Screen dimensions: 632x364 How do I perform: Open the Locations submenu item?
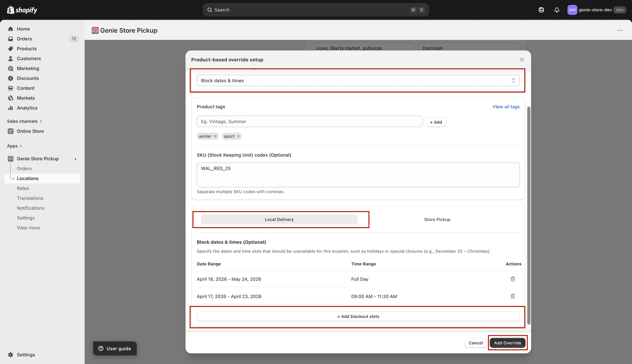click(x=42, y=178)
